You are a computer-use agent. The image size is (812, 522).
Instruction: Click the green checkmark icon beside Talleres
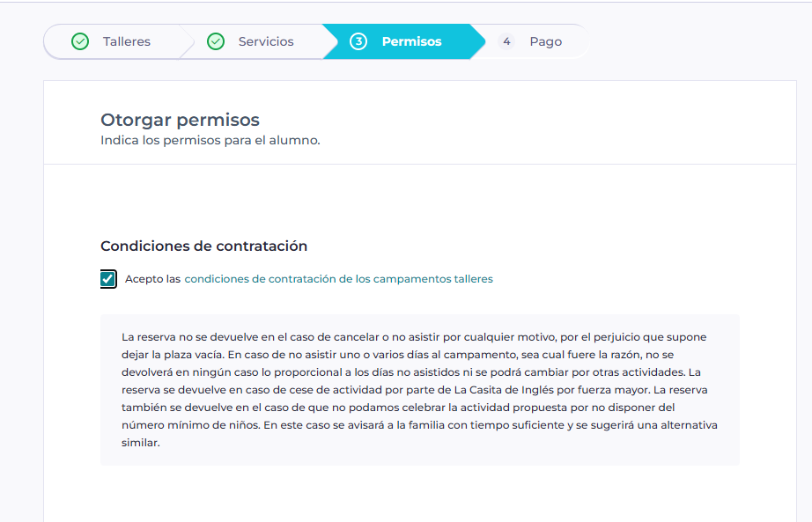(80, 41)
